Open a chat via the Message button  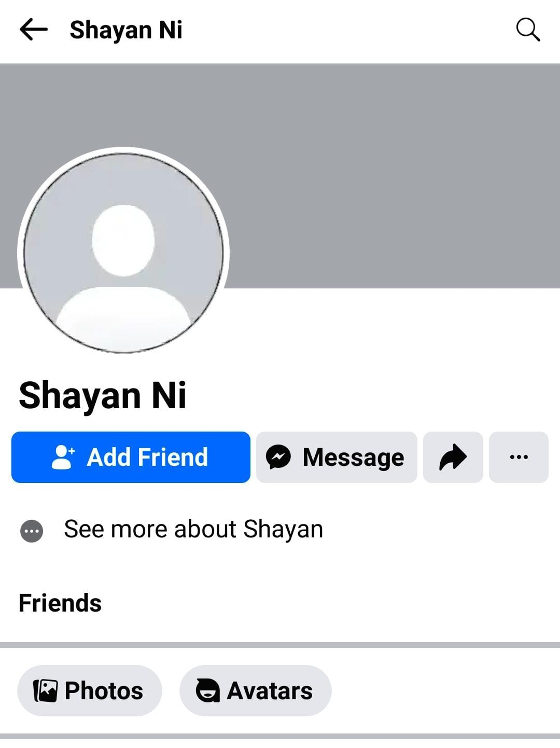tap(337, 457)
